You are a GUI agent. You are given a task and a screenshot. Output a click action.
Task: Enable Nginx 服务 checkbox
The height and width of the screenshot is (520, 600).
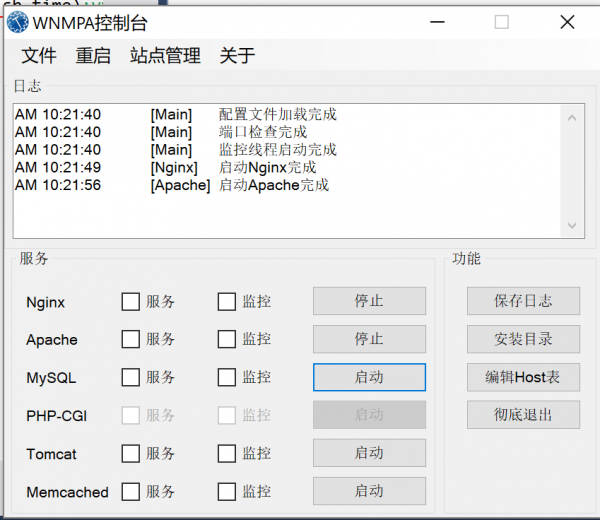pos(130,302)
